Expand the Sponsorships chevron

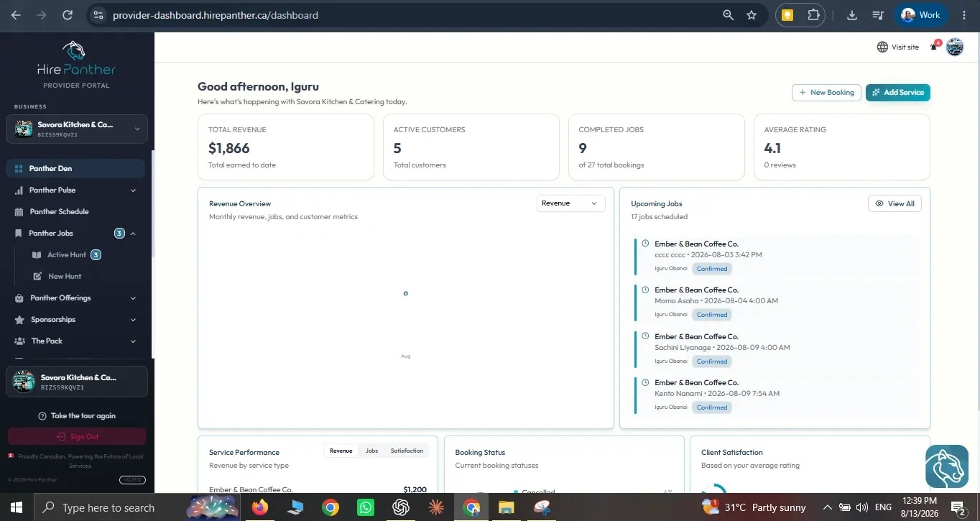(x=133, y=320)
